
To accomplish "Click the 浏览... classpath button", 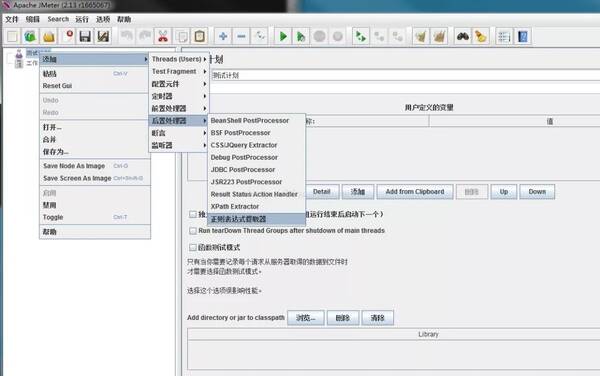I will [x=306, y=318].
